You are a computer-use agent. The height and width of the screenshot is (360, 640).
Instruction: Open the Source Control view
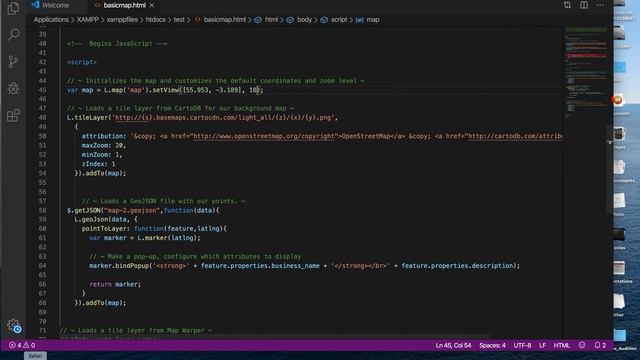[x=13, y=62]
